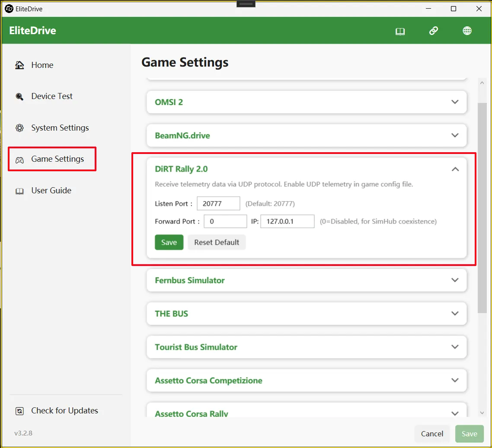
Task: Minimize the EliteDrive window
Action: point(428,9)
